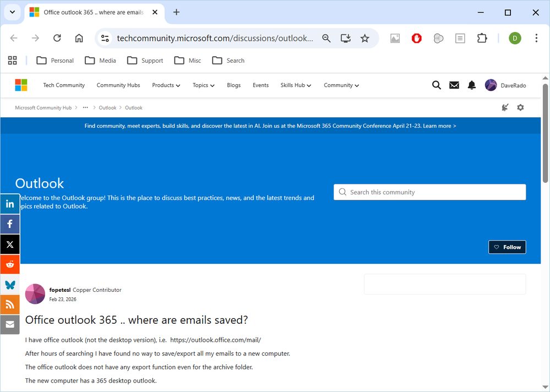Open Chrome three-dot menu
Viewport: 550px width, 392px height.
(x=536, y=38)
